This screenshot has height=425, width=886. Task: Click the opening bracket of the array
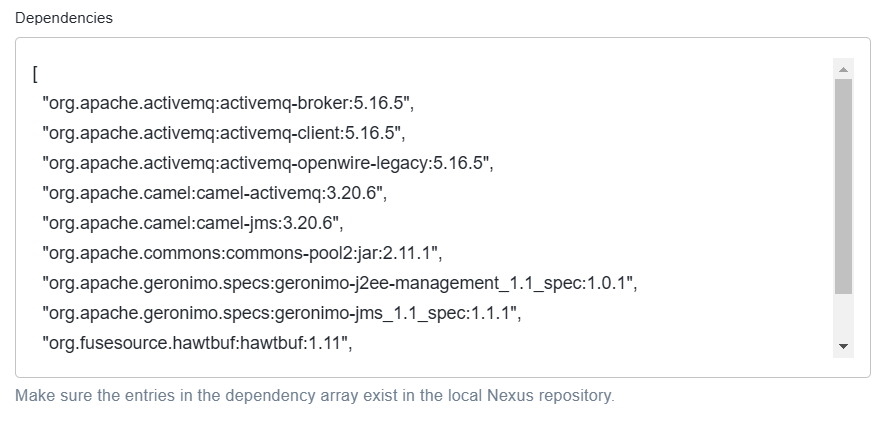tap(35, 74)
